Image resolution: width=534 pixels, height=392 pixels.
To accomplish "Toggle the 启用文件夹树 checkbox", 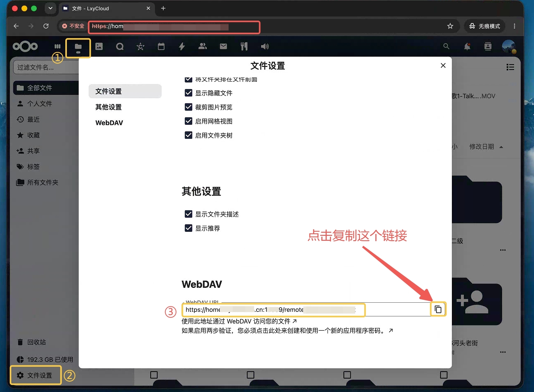I will [188, 135].
